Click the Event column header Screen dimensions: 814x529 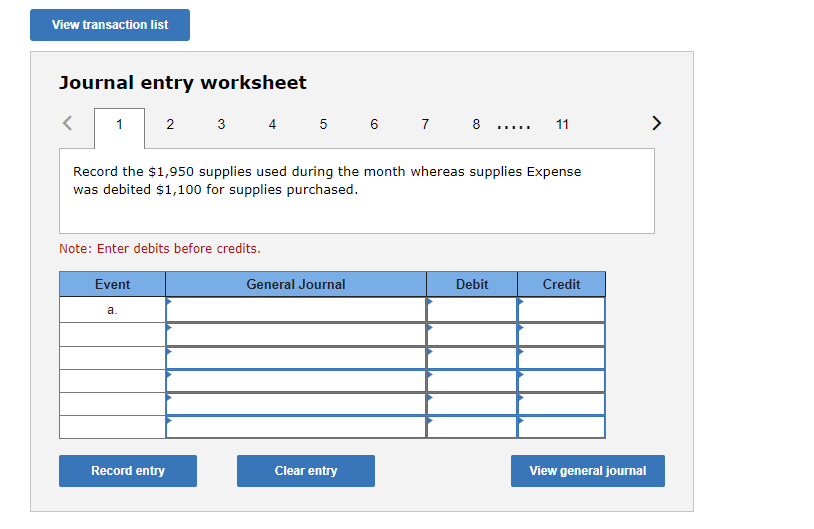click(x=113, y=284)
